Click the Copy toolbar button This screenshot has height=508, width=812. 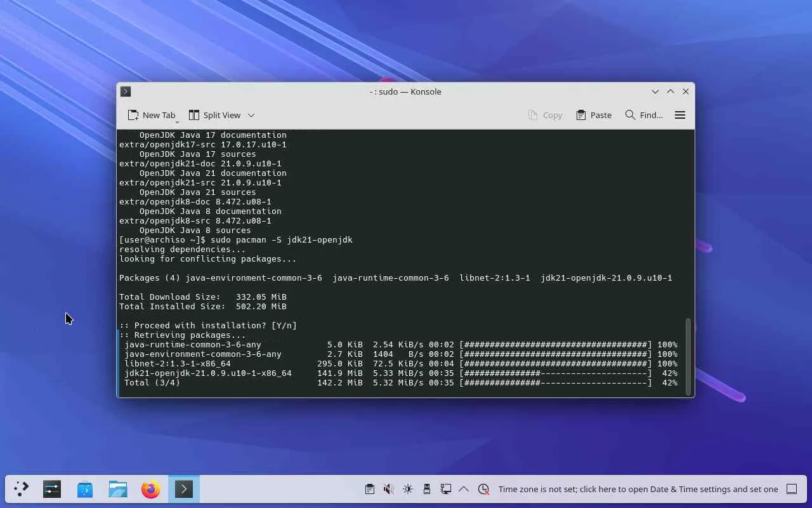(x=546, y=115)
